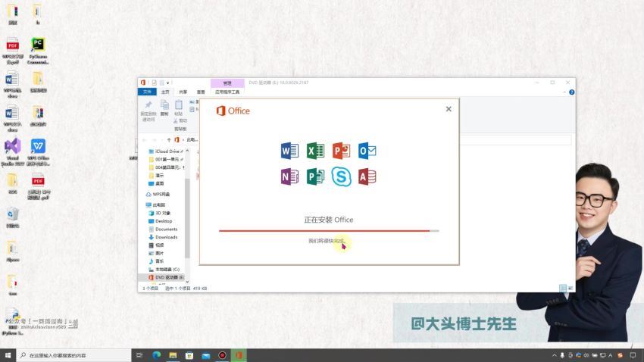Select DVD 驱动器 in navigation pane
644x362 pixels.
[x=165, y=277]
